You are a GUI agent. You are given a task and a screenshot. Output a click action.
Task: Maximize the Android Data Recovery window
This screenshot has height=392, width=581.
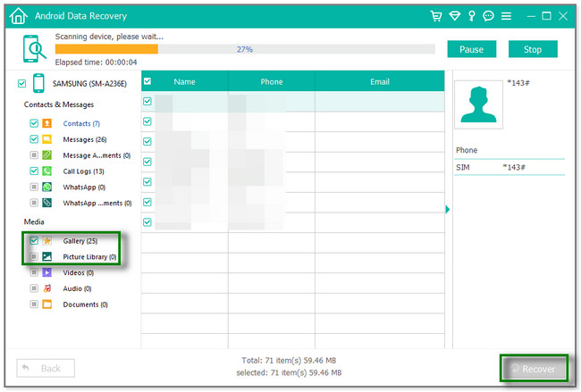click(546, 16)
